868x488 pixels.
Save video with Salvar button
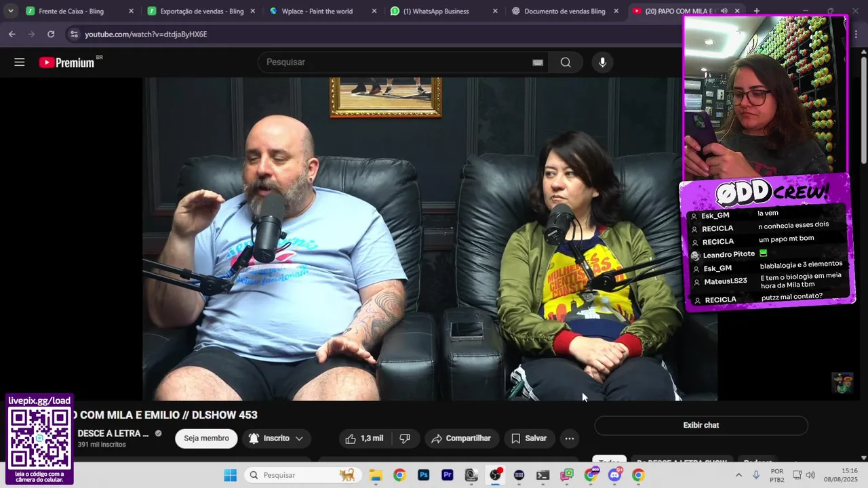(x=529, y=439)
